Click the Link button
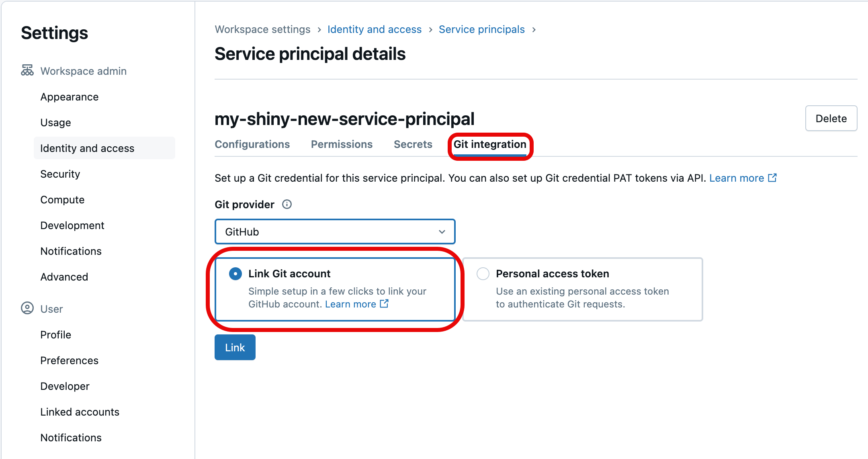 click(235, 346)
